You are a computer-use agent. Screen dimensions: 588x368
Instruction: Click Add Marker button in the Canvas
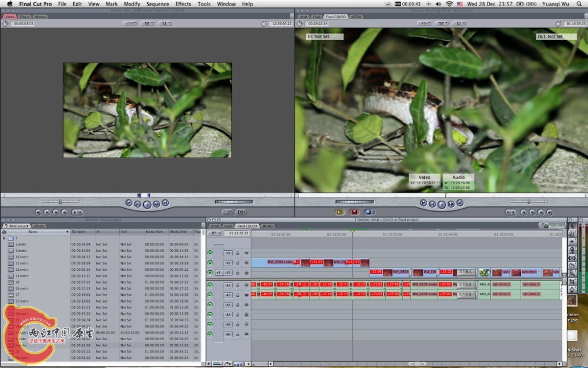point(523,212)
